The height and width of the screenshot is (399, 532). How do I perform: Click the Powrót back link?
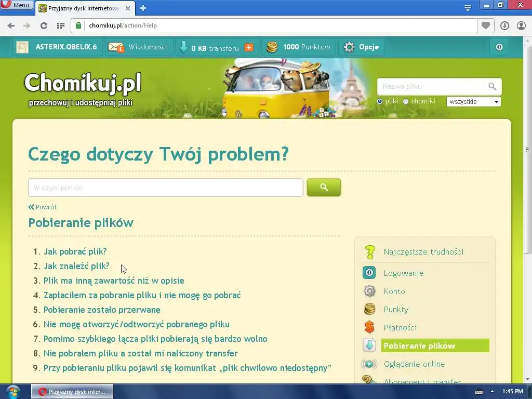[43, 207]
